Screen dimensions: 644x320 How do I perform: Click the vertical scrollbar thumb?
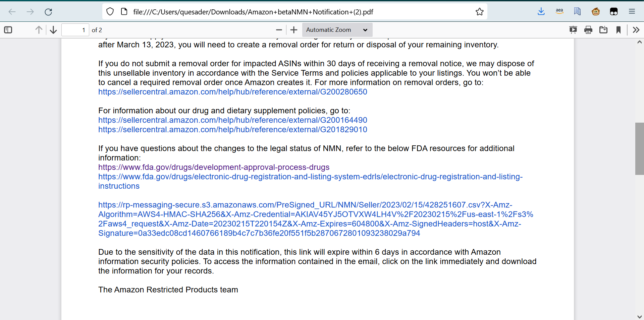pos(639,149)
